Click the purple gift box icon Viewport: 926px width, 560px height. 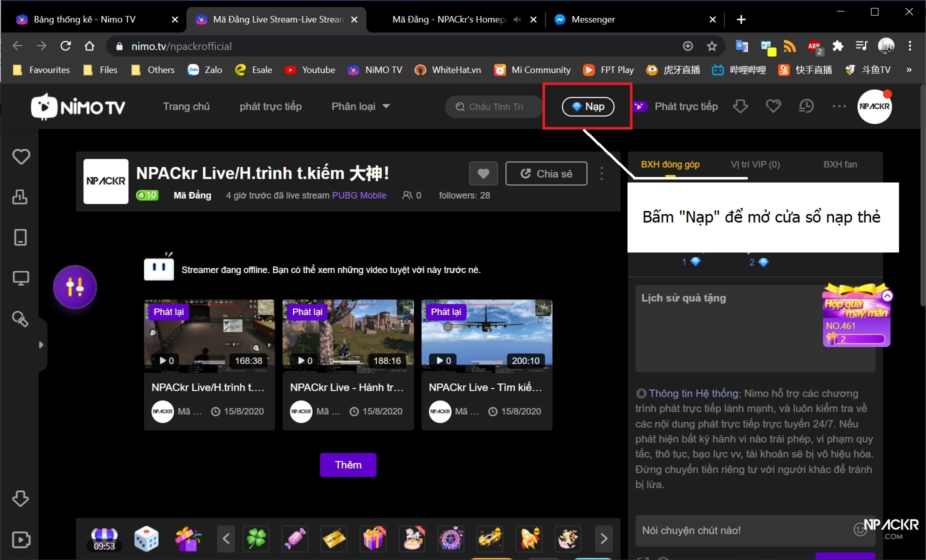(188, 539)
